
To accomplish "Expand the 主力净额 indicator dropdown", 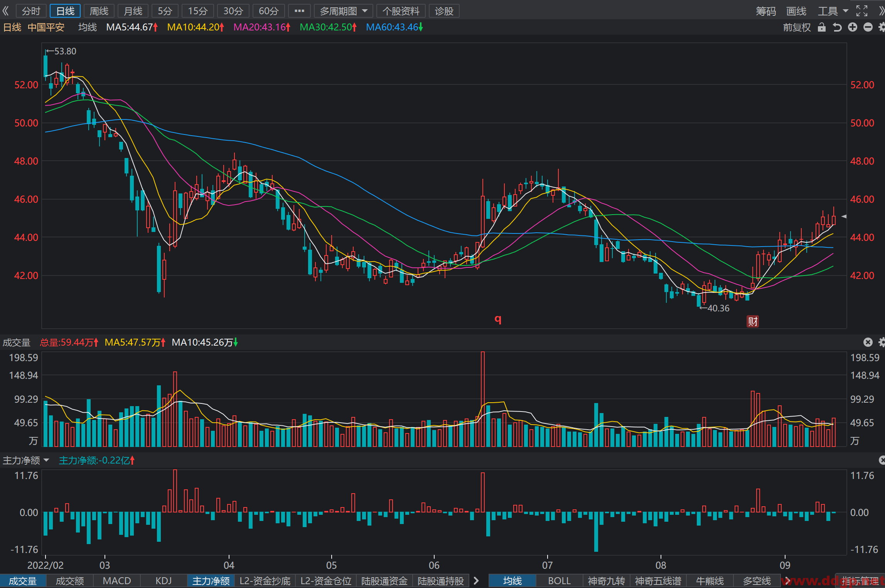I will [x=26, y=460].
